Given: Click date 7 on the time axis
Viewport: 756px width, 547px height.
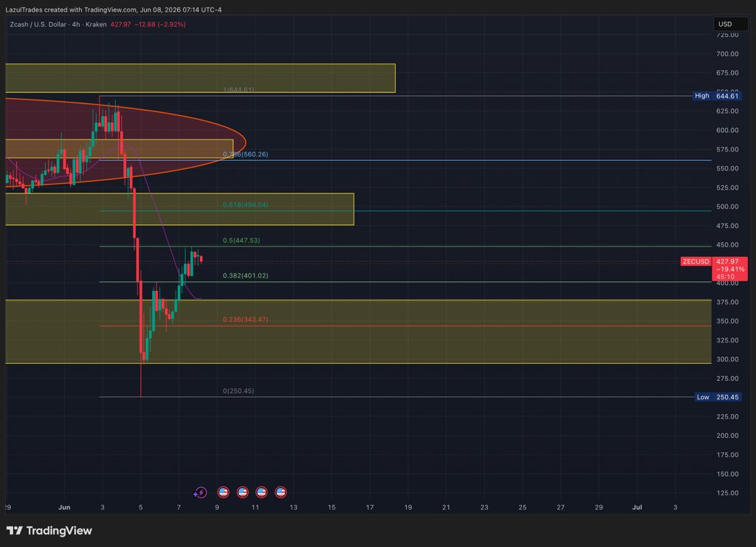Looking at the screenshot, I should (x=179, y=507).
